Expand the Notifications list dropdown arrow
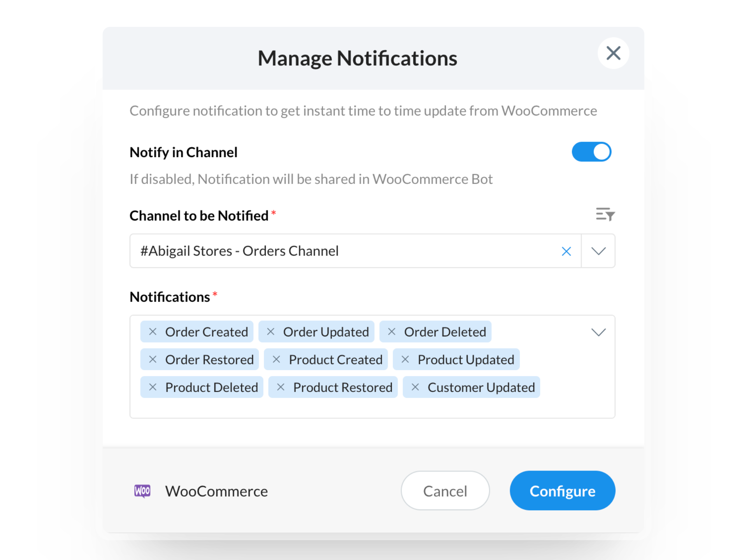 point(598,332)
